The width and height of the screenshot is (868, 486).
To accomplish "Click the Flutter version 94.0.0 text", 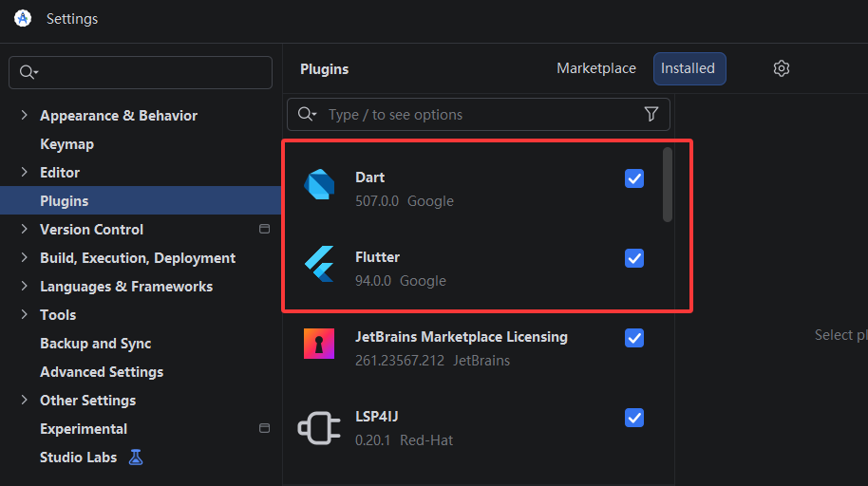I will tap(373, 281).
